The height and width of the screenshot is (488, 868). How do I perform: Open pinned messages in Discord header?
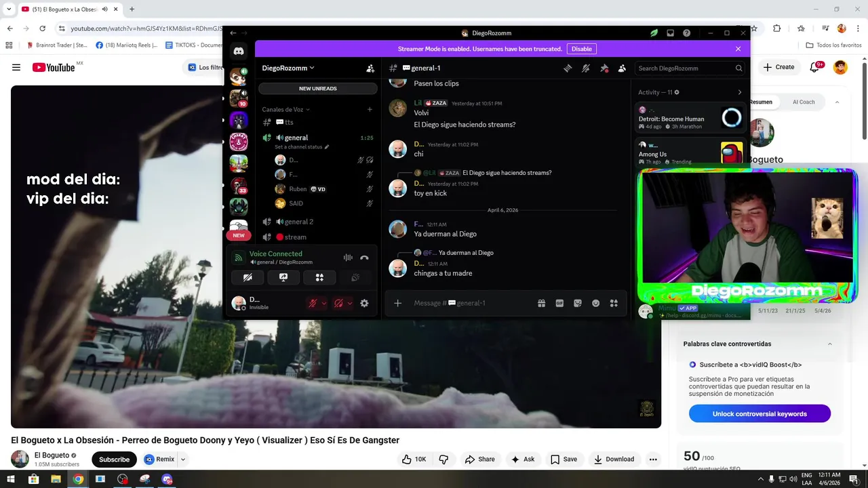point(604,68)
